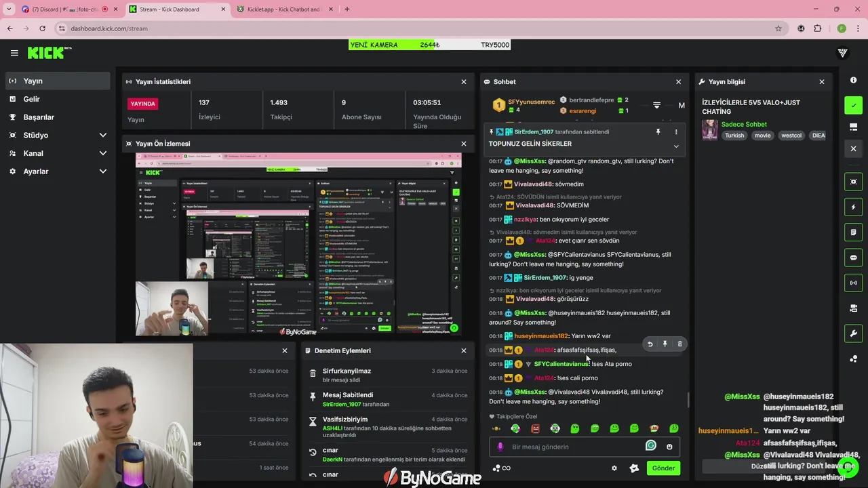Reload the browser page
This screenshot has height=488, width=868.
click(x=42, y=28)
